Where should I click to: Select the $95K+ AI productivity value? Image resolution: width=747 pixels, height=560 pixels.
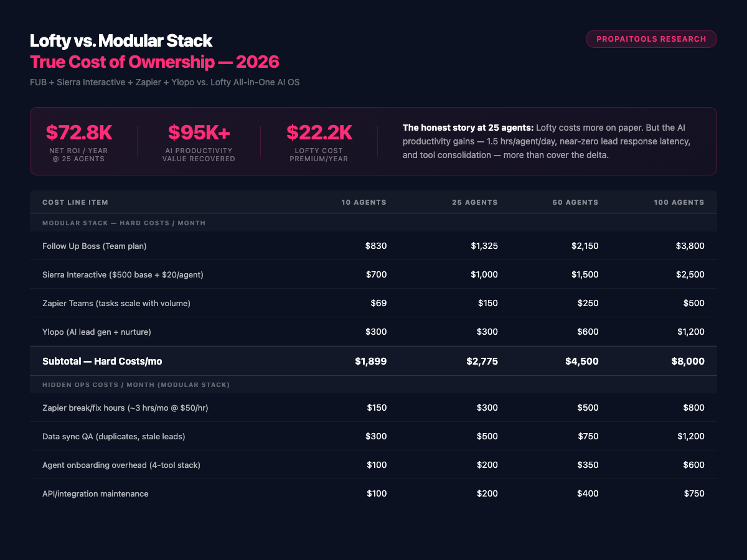(199, 132)
